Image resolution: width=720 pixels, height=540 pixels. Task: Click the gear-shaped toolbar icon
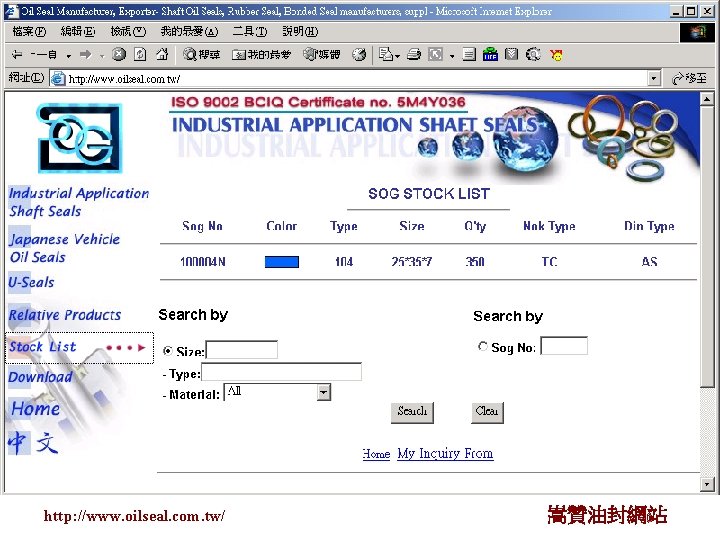point(533,55)
